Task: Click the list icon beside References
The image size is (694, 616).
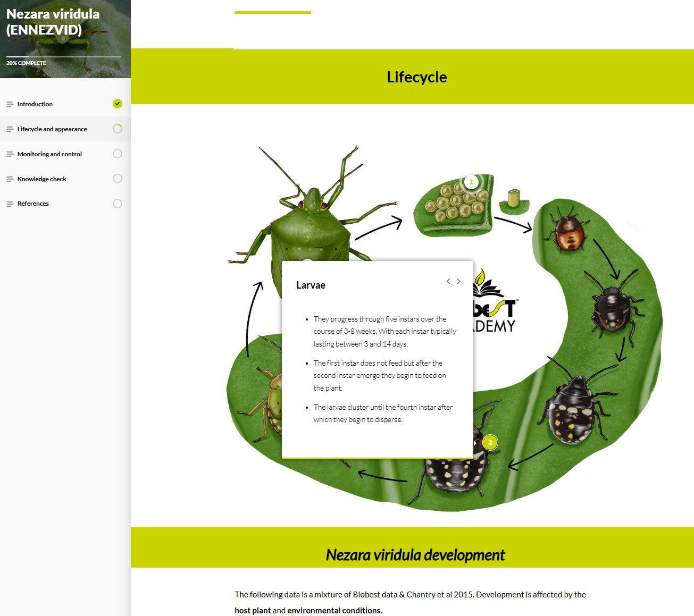Action: [x=10, y=203]
